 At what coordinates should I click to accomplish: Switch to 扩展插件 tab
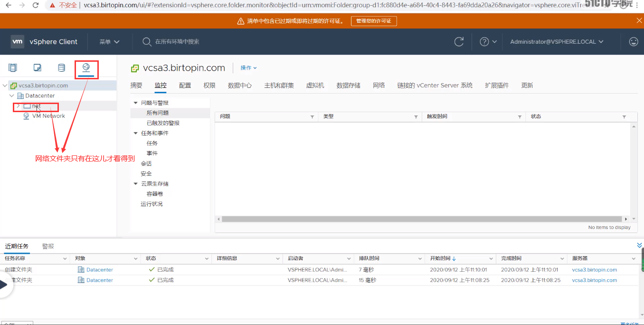[497, 86]
